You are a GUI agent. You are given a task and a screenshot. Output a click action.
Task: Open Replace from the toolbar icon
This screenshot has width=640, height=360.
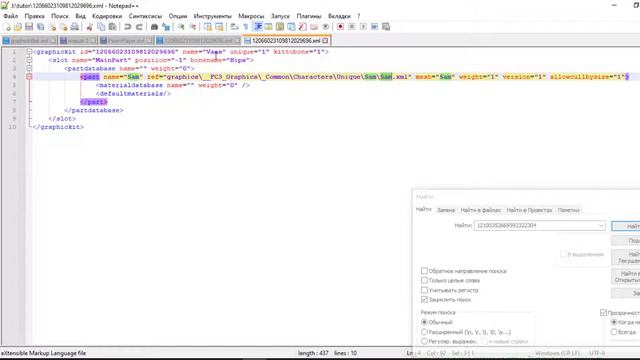click(x=166, y=27)
